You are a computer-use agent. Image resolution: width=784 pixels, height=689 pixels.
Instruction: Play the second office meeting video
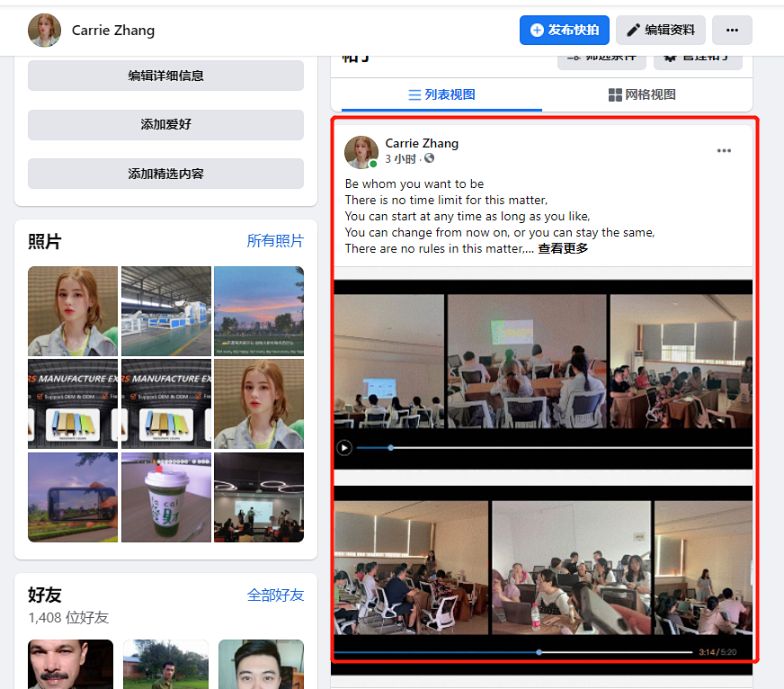[x=543, y=567]
